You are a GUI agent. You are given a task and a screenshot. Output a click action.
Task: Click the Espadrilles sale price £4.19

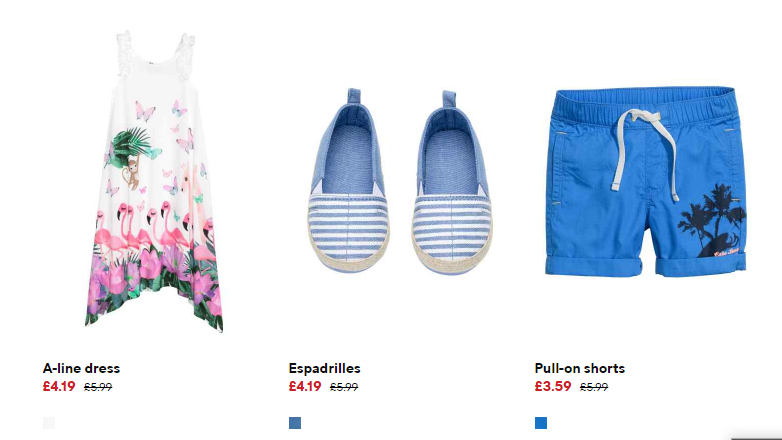pos(305,387)
